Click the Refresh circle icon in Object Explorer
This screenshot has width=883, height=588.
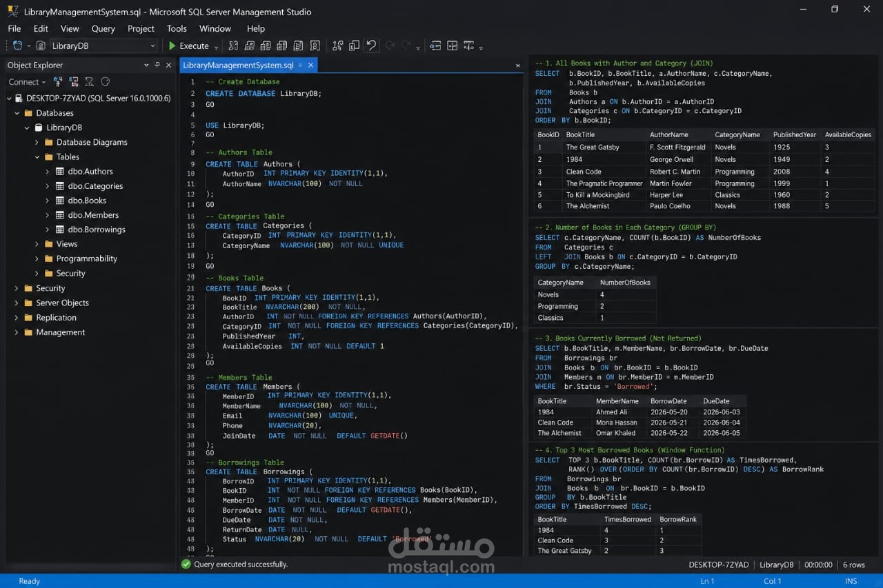[x=106, y=81]
